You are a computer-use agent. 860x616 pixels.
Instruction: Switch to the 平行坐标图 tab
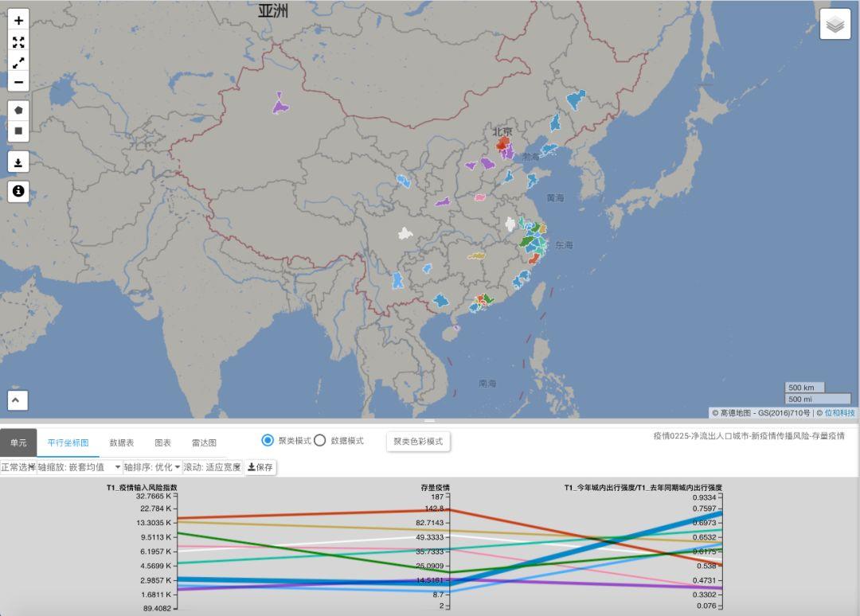click(x=68, y=443)
